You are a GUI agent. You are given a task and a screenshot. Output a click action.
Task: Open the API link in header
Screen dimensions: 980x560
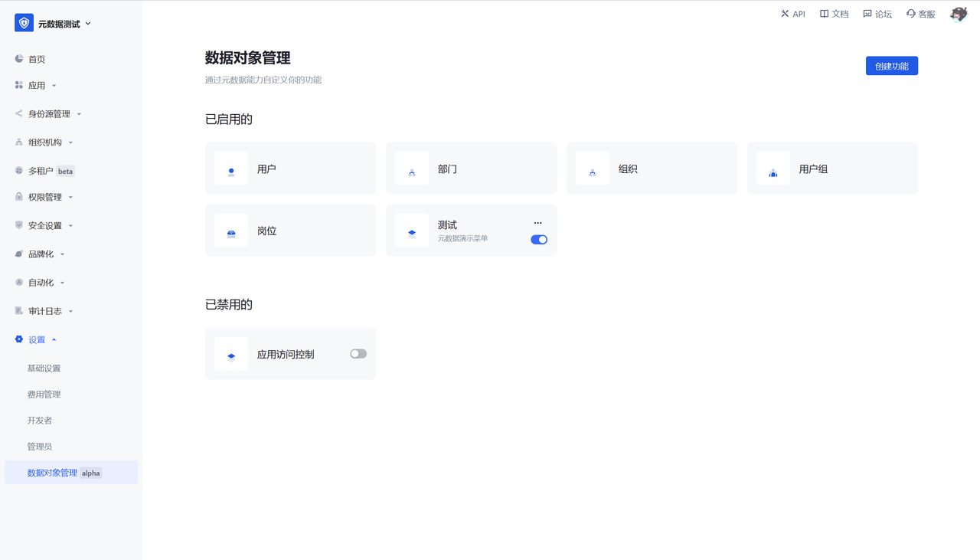click(792, 14)
